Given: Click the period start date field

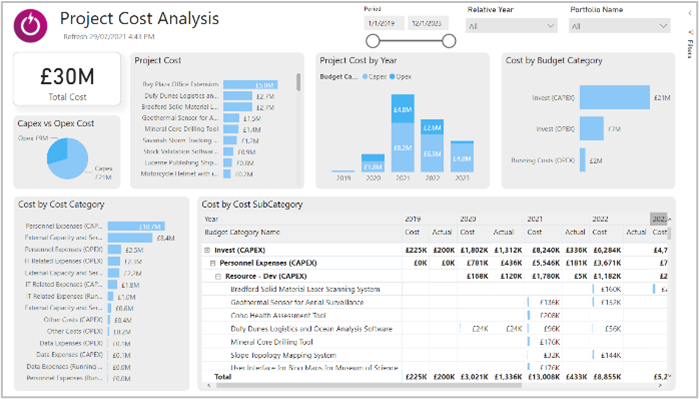Looking at the screenshot, I should click(384, 23).
